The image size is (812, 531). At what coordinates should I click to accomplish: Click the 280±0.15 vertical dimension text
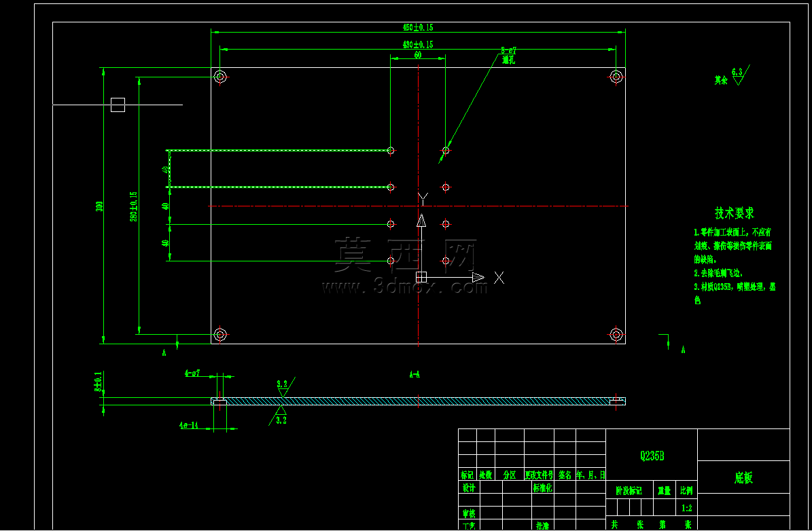point(134,206)
